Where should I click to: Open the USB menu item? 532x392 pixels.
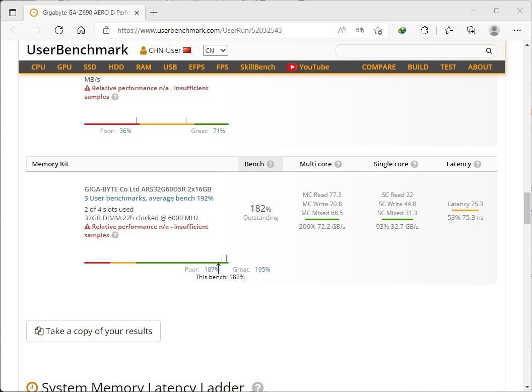(x=170, y=67)
